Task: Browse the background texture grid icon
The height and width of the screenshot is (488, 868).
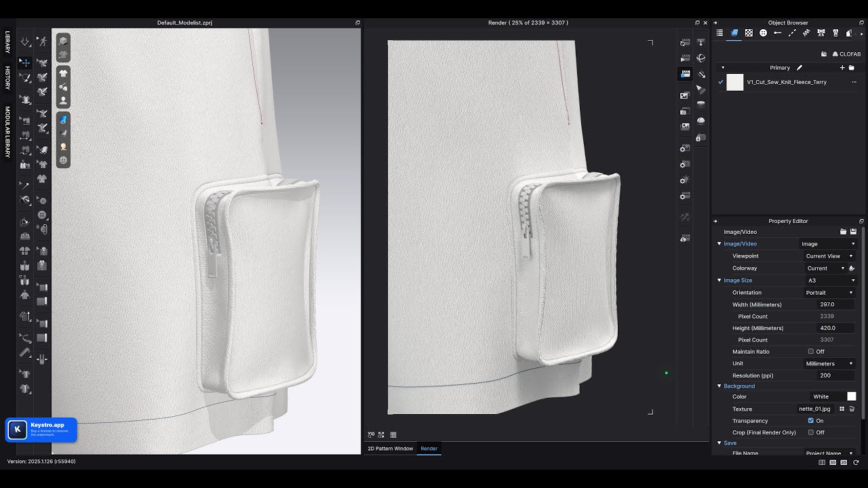Action: point(842,409)
